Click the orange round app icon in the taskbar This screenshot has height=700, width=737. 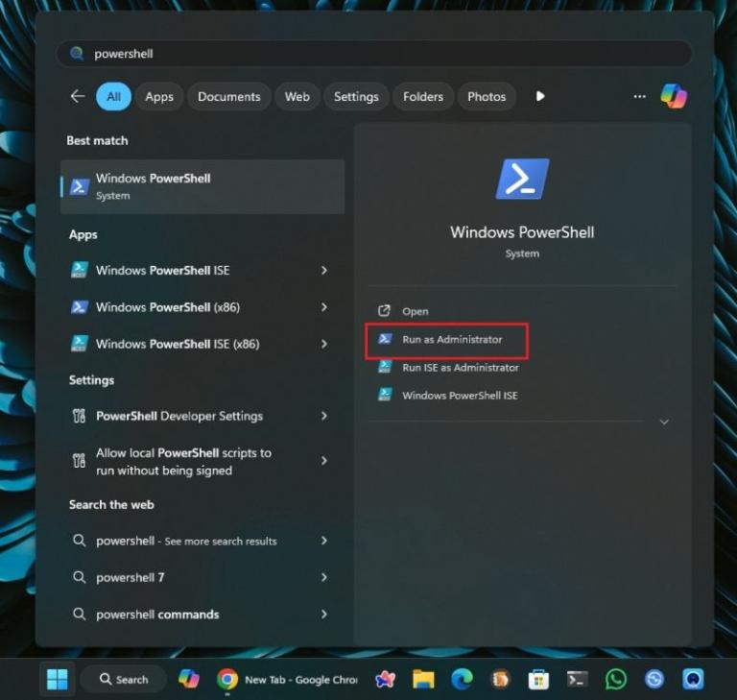coord(500,679)
